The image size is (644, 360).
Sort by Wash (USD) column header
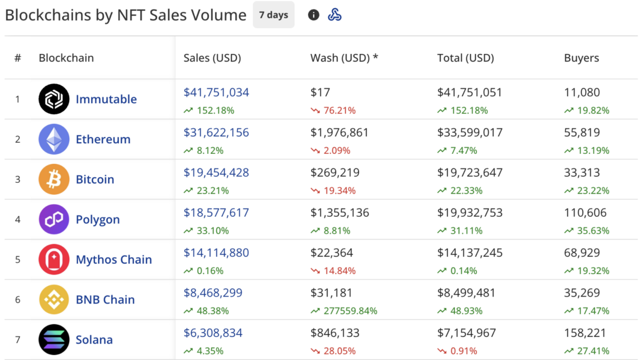(344, 58)
